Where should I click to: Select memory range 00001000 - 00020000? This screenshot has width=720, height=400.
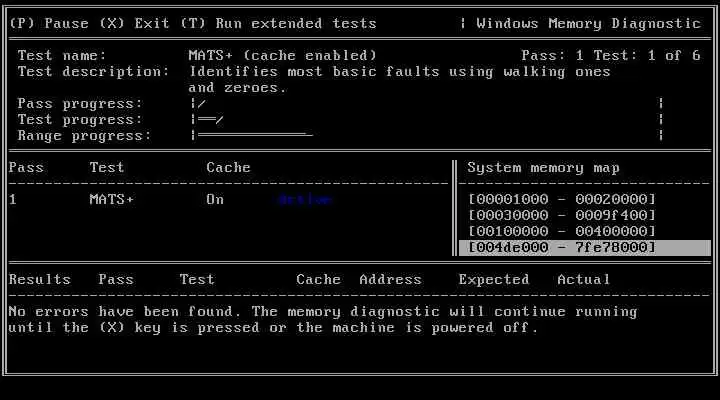[562, 199]
